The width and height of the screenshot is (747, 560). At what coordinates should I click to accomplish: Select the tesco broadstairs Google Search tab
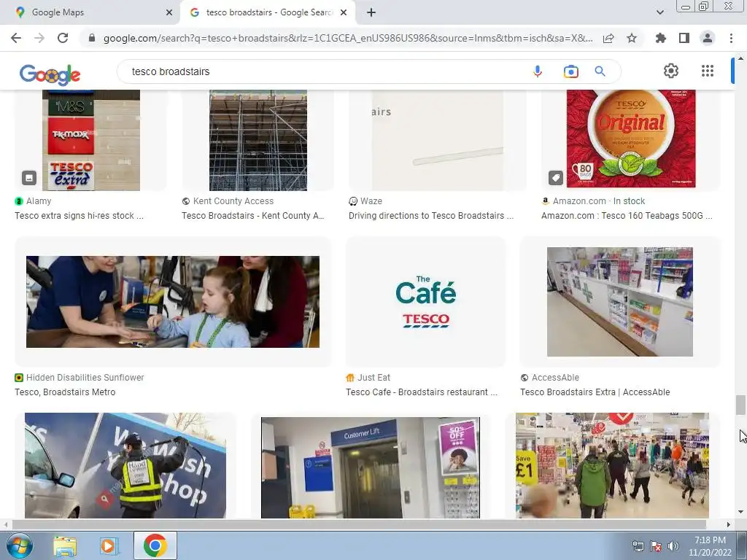tap(268, 12)
